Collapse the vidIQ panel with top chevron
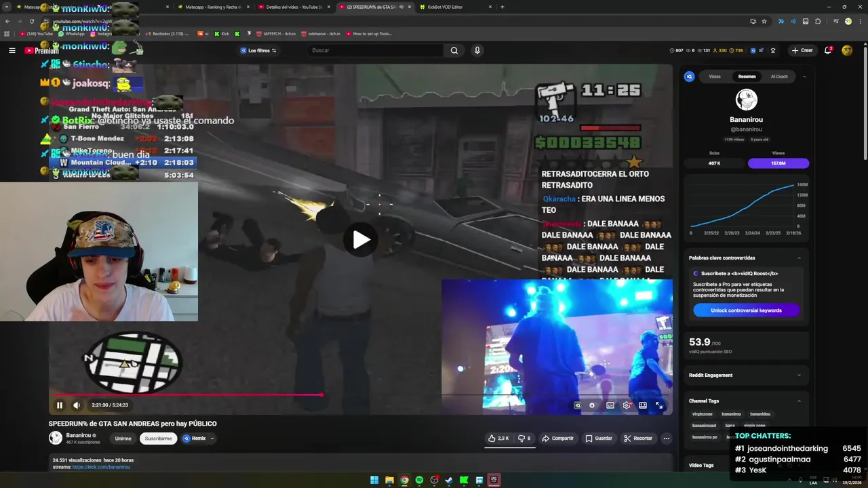This screenshot has width=868, height=488. coord(804,77)
